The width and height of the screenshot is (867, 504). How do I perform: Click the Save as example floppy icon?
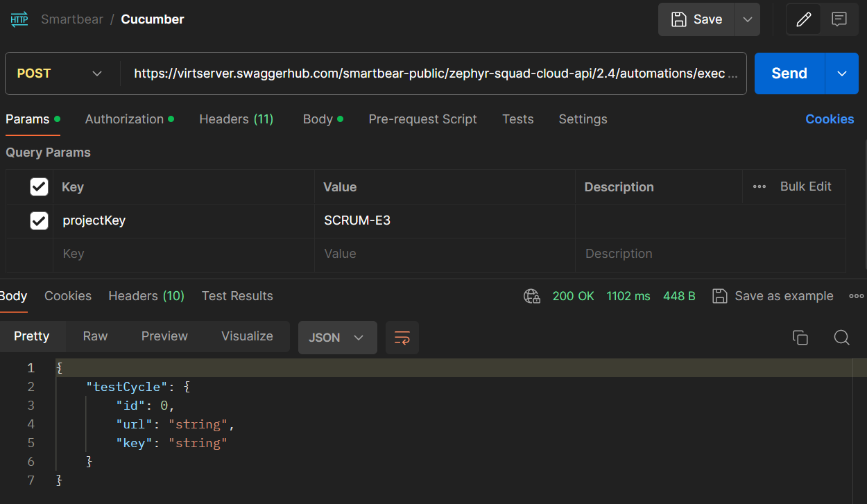(720, 296)
